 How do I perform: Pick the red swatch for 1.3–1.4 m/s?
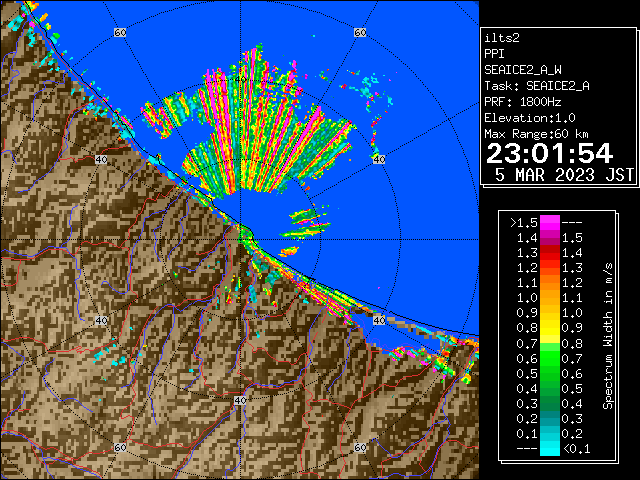pos(550,253)
